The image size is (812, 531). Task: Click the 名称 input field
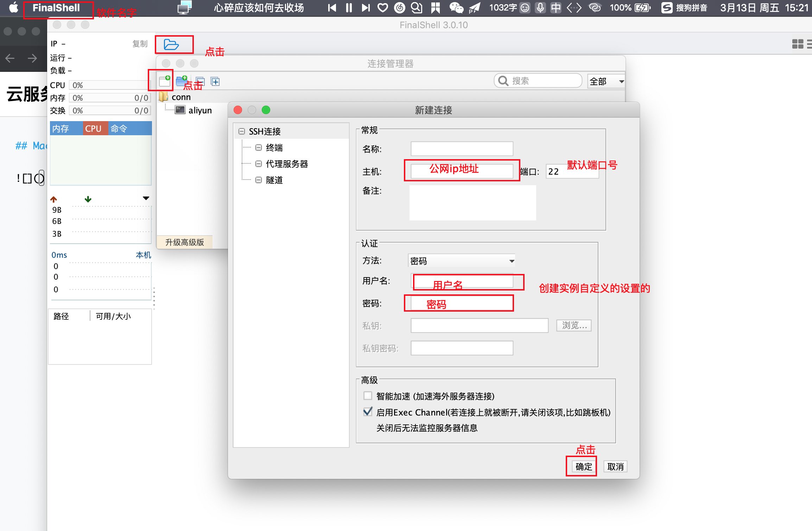tap(462, 149)
